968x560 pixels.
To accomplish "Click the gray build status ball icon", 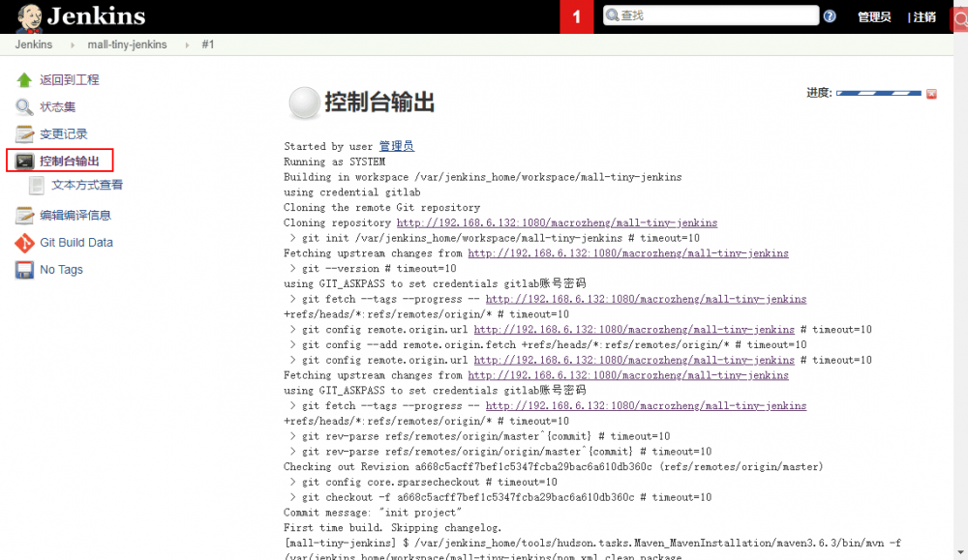I will pyautogui.click(x=304, y=103).
